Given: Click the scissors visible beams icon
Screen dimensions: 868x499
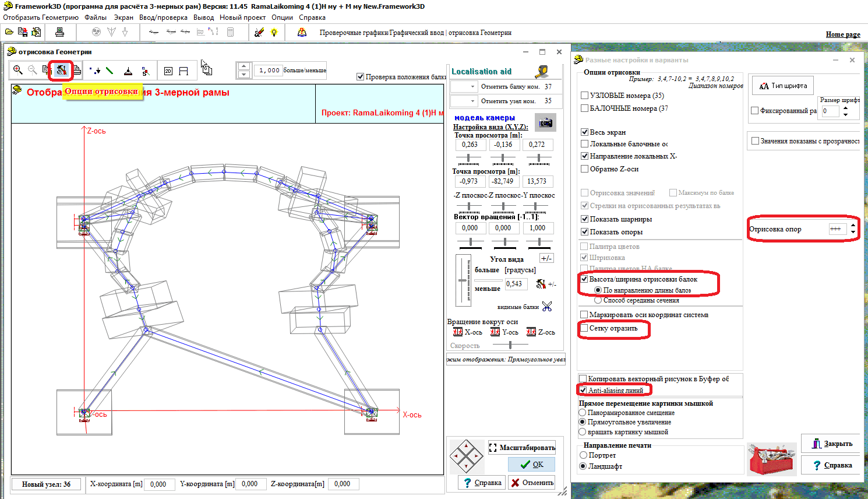Looking at the screenshot, I should click(546, 306).
